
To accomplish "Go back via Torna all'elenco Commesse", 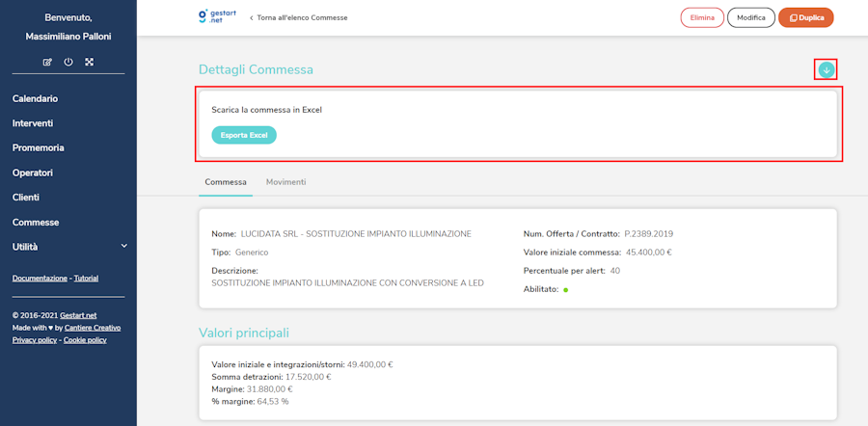I will point(298,17).
